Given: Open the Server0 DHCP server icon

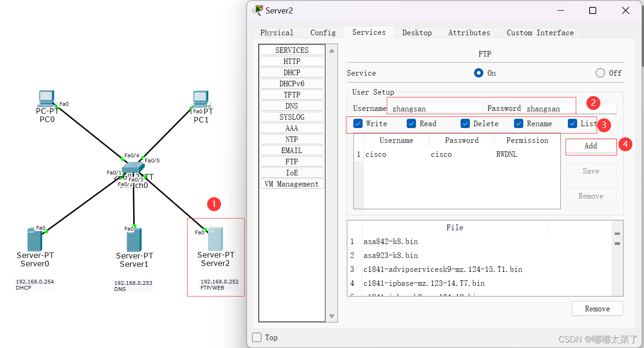Looking at the screenshot, I should tap(35, 239).
